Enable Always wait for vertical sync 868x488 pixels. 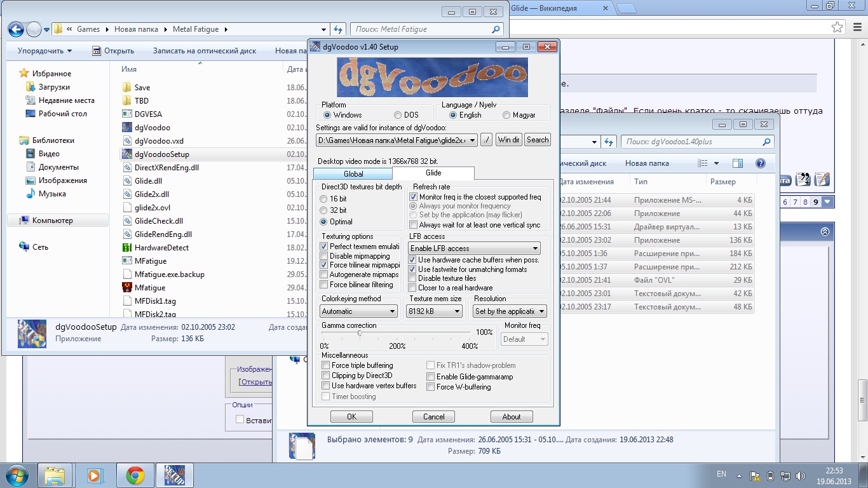(414, 225)
